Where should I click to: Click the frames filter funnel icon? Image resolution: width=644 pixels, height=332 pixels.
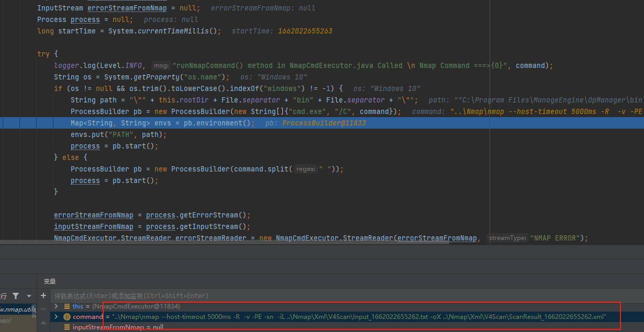[x=16, y=296]
